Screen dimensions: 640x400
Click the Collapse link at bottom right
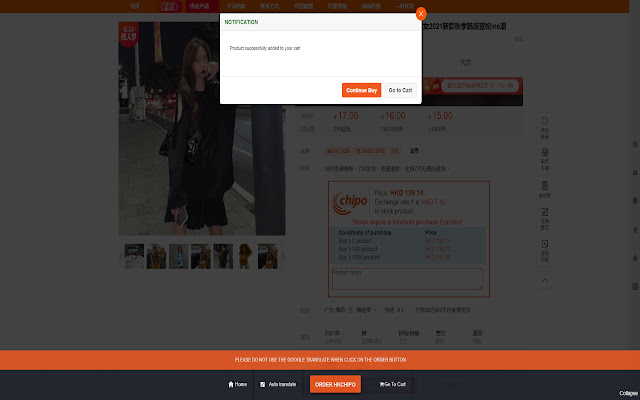coord(628,393)
